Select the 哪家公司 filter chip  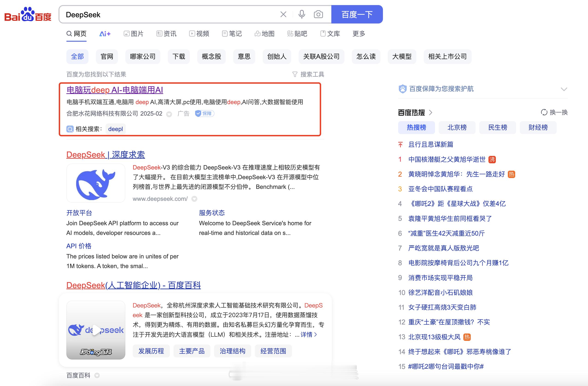(143, 57)
